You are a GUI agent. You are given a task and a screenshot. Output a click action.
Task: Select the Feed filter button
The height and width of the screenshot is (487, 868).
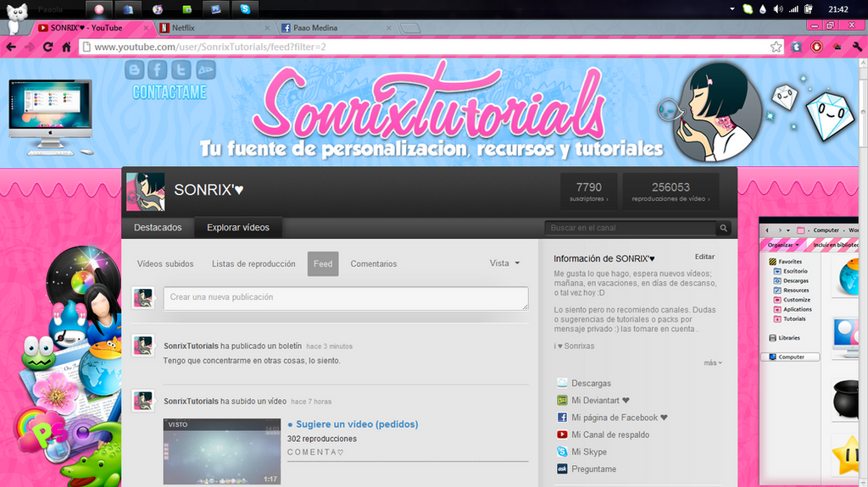point(323,264)
